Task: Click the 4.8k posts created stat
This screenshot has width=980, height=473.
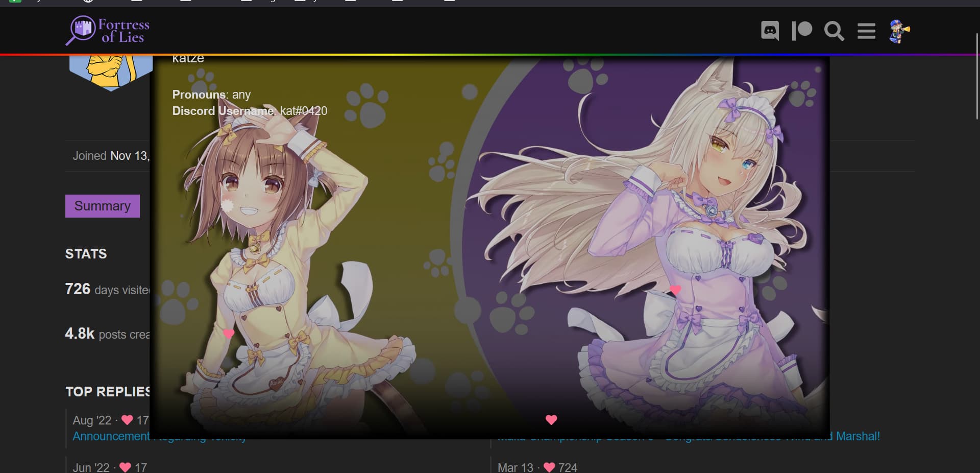Action: pyautogui.click(x=107, y=334)
